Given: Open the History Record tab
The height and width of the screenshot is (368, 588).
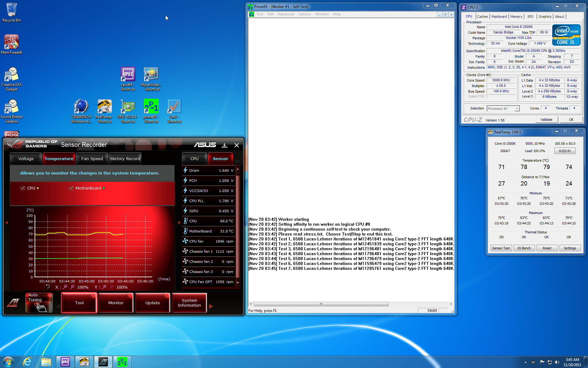Looking at the screenshot, I should click(x=125, y=159).
